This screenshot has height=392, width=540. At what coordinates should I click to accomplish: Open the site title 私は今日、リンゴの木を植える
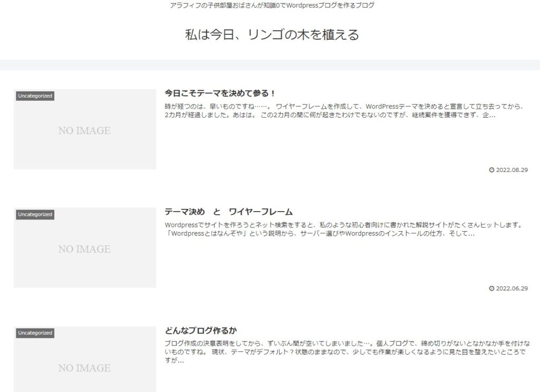click(272, 35)
